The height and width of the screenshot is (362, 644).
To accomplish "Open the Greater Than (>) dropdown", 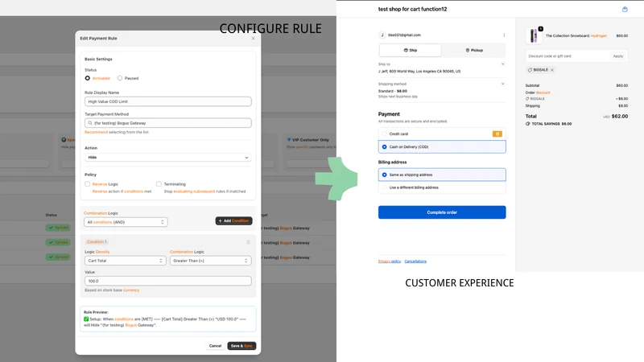I will [211, 261].
